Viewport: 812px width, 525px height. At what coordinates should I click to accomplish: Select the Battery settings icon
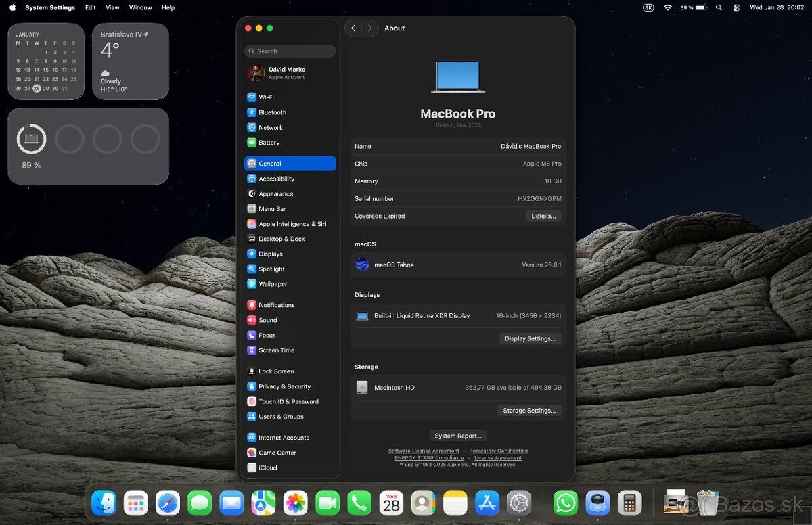point(252,142)
